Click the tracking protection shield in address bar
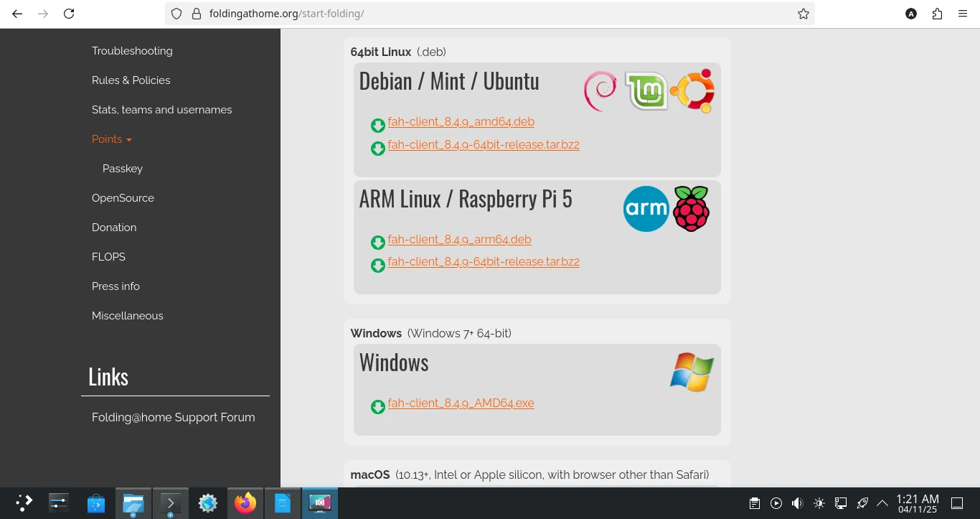The image size is (980, 519). 176,13
